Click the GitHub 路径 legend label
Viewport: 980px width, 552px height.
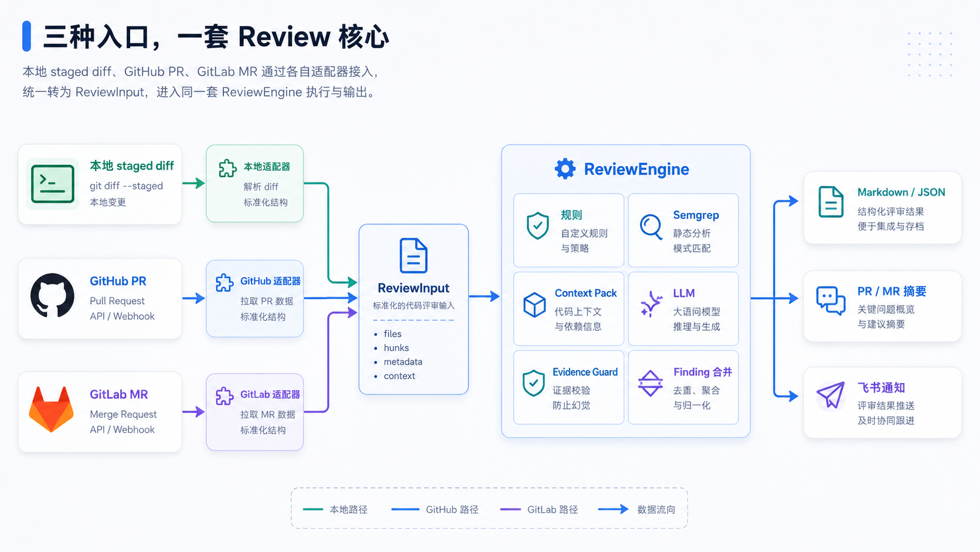pyautogui.click(x=452, y=510)
